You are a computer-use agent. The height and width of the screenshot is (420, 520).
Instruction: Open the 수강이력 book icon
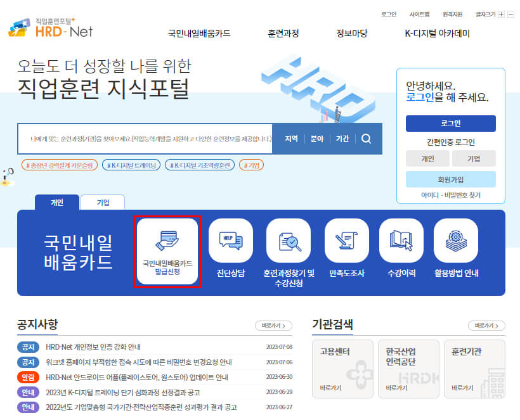(x=401, y=240)
